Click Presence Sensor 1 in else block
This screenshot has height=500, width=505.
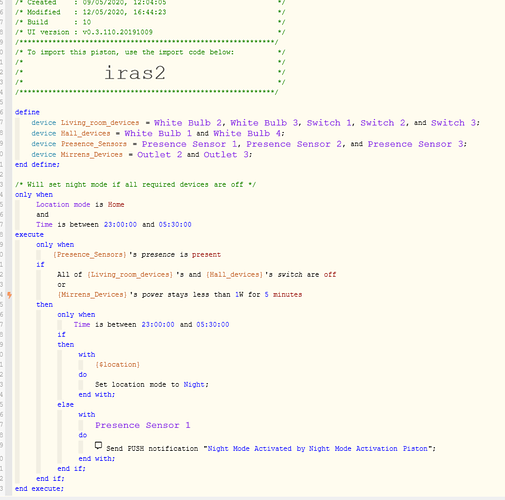143,425
